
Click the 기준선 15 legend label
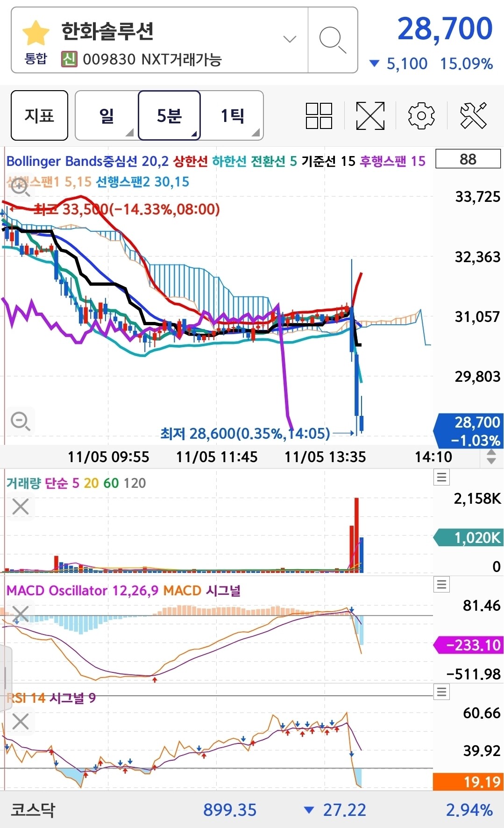coord(328,161)
